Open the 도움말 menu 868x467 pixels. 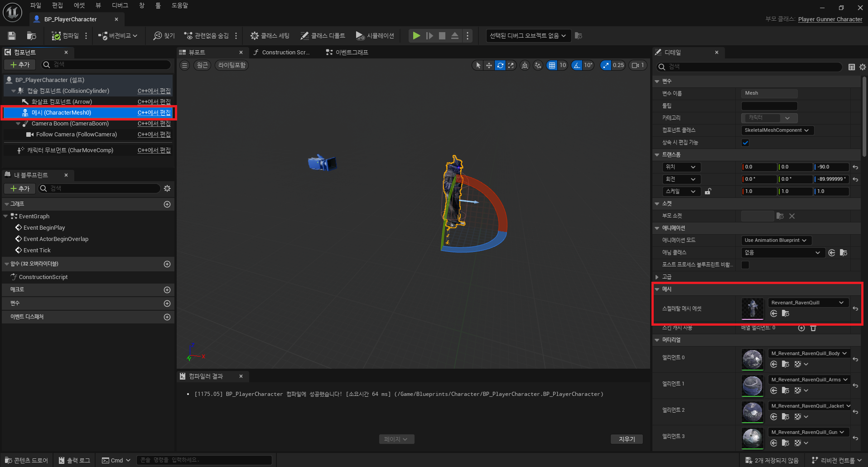pyautogui.click(x=180, y=5)
